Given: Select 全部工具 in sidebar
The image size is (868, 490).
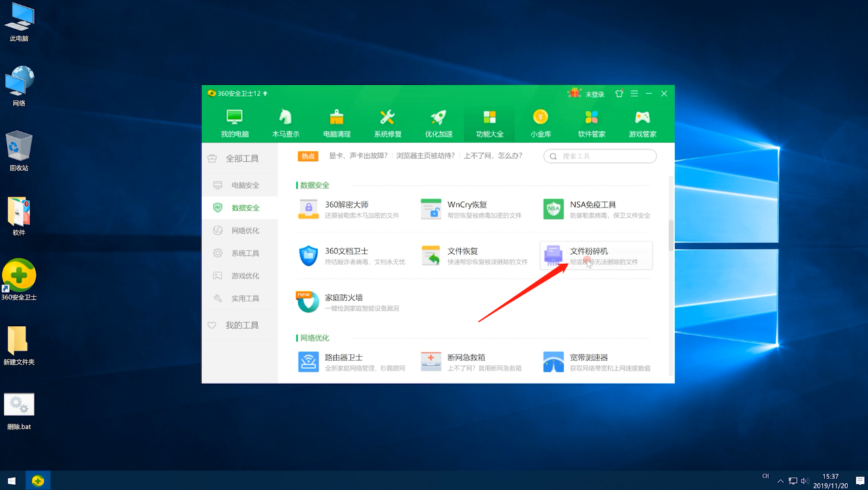Looking at the screenshot, I should point(240,159).
